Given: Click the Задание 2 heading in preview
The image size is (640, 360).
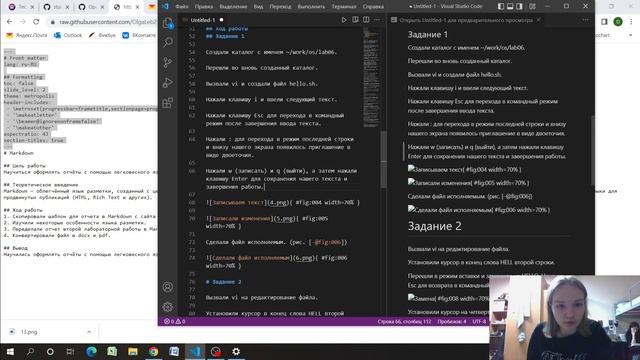Looking at the screenshot, I should coord(434,226).
